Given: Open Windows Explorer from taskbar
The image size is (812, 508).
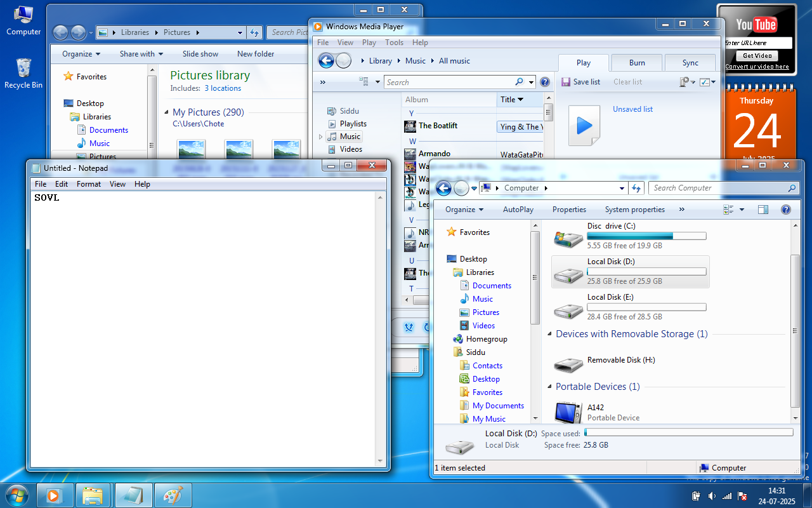Looking at the screenshot, I should click(93, 495).
